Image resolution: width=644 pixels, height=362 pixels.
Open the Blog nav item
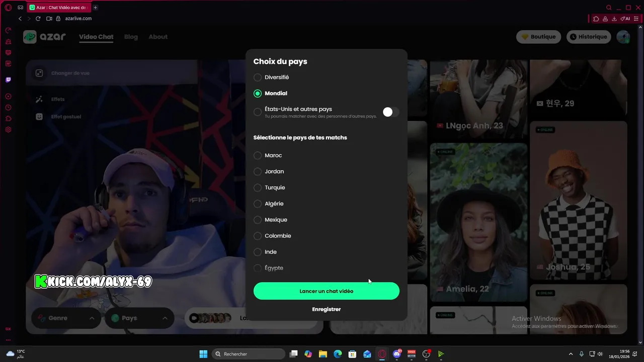[x=131, y=37]
